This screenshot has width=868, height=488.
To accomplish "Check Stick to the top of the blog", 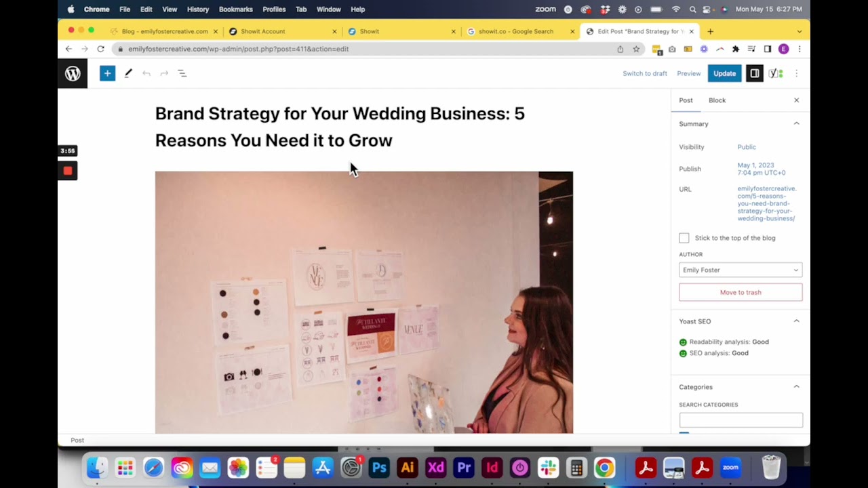I will pos(684,238).
